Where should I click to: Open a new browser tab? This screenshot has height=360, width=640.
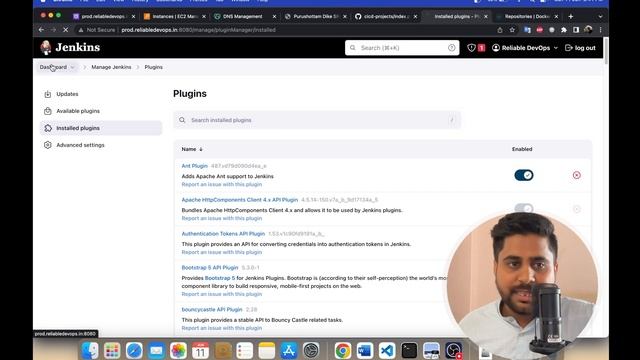(x=571, y=16)
